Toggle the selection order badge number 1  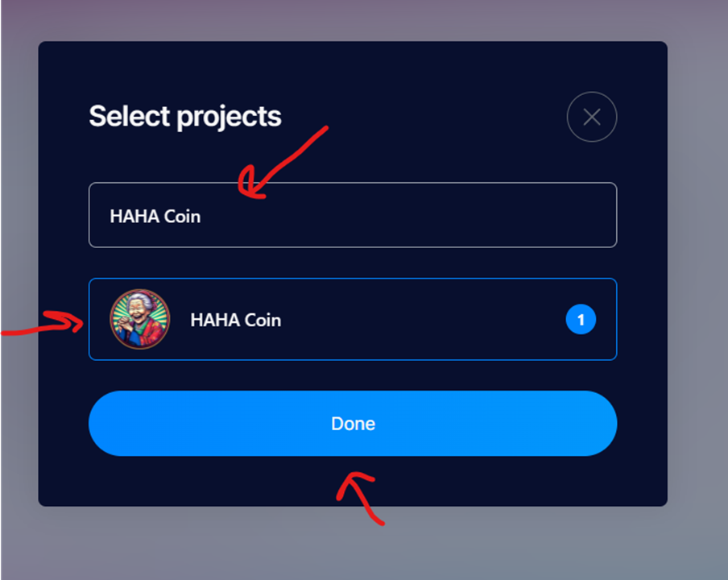click(581, 320)
